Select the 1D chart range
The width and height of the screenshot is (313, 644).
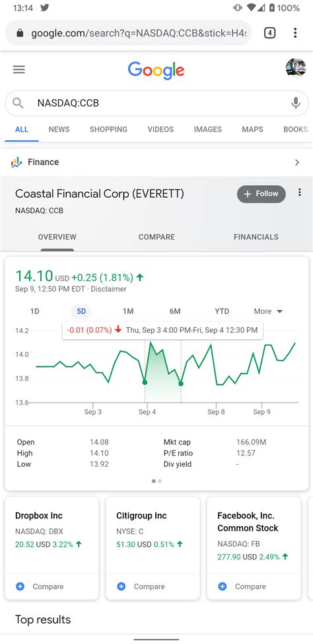click(x=35, y=311)
